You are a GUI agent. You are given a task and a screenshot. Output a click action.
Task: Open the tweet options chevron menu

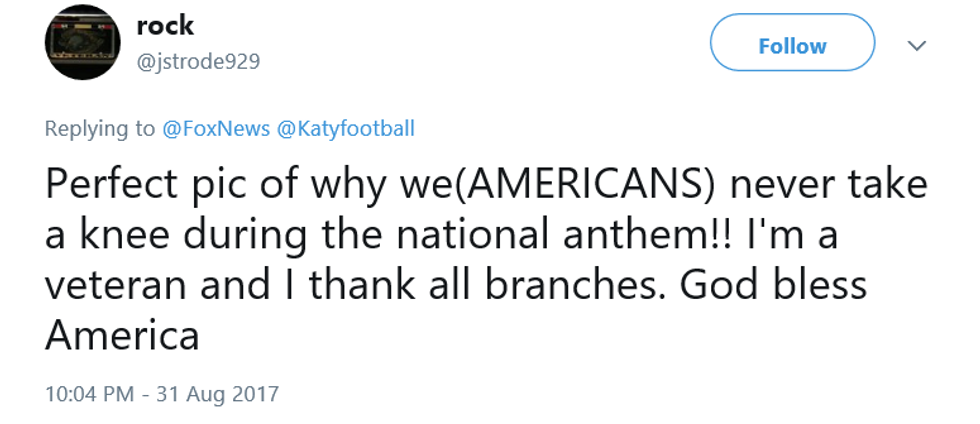(916, 46)
